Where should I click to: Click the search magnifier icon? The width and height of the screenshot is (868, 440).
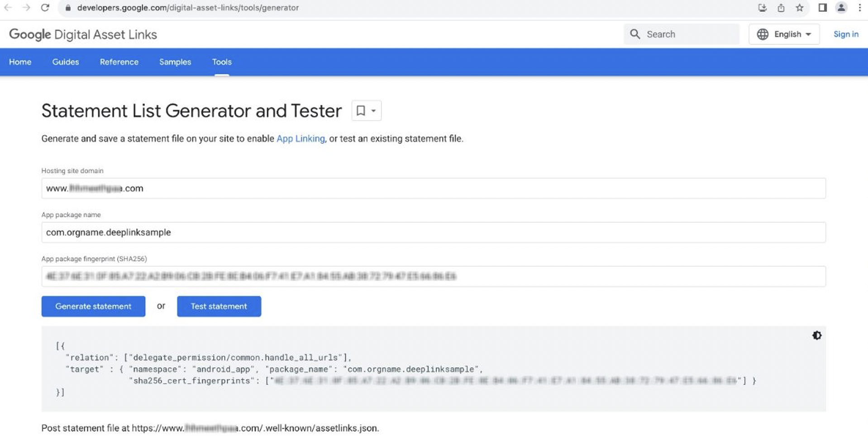point(635,34)
